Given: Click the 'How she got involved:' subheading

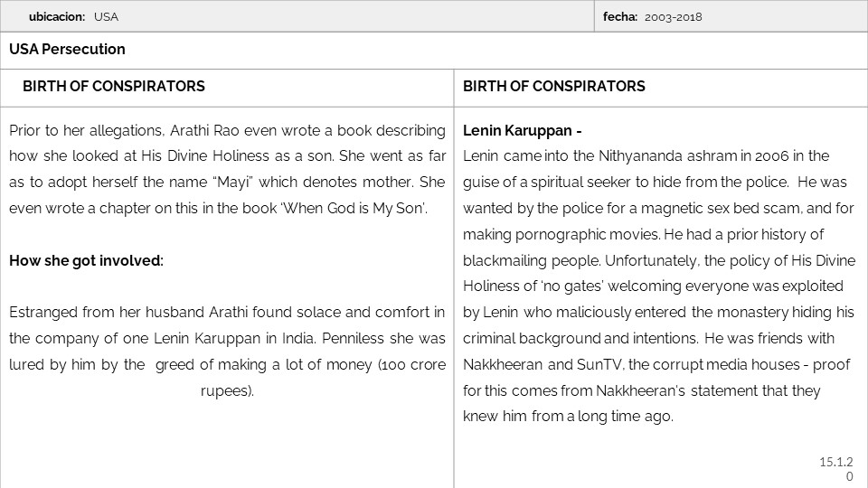Looking at the screenshot, I should pyautogui.click(x=86, y=261).
